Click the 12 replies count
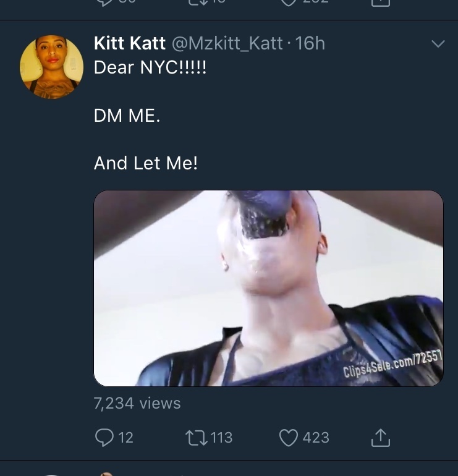This screenshot has height=476, width=458. [x=125, y=438]
